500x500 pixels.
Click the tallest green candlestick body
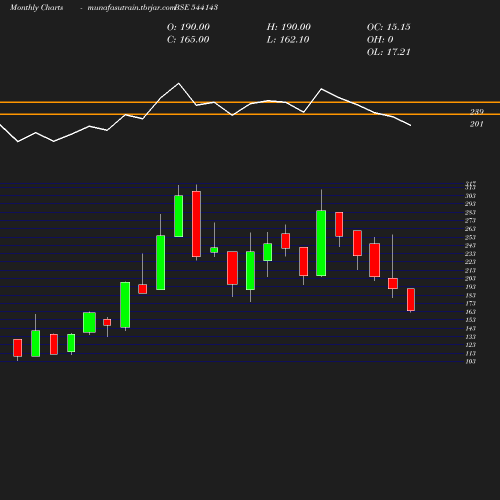click(x=321, y=243)
